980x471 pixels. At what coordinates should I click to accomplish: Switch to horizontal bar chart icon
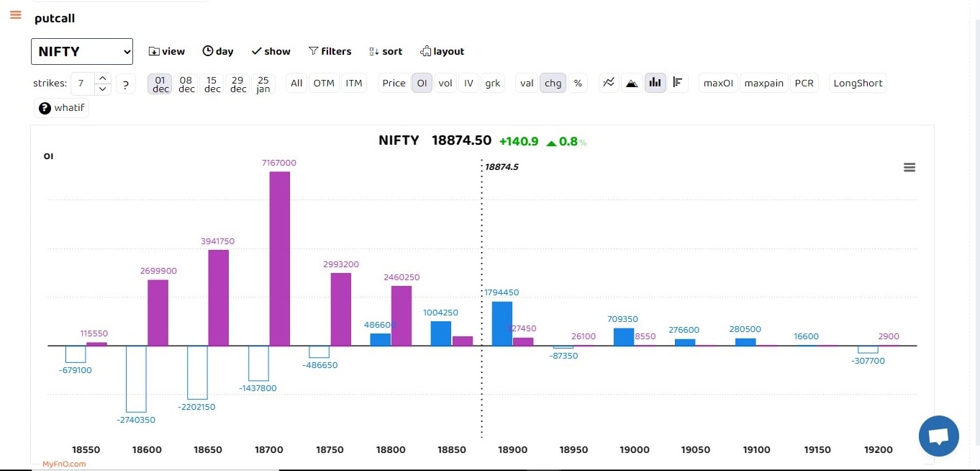[677, 83]
